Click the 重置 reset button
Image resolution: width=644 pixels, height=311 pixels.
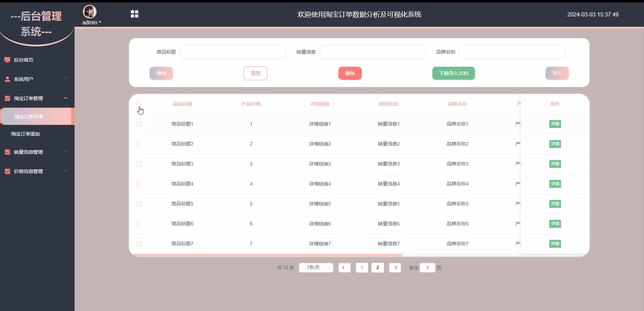[x=255, y=73]
